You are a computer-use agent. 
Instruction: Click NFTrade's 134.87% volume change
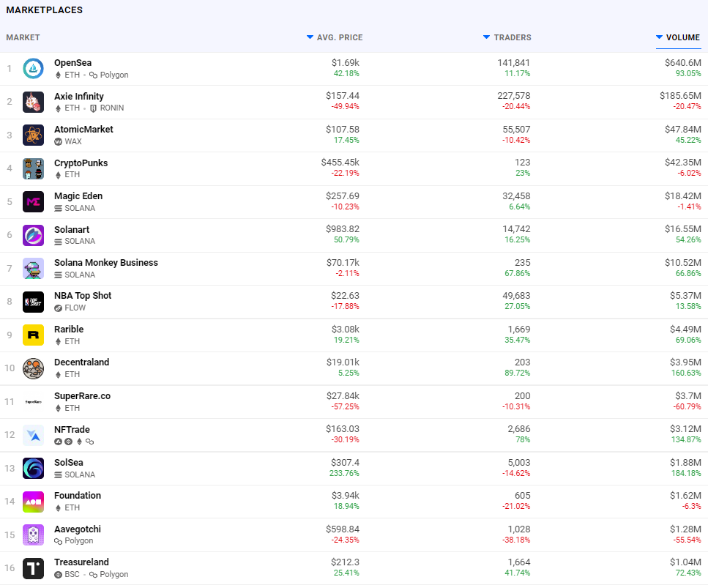tap(686, 439)
